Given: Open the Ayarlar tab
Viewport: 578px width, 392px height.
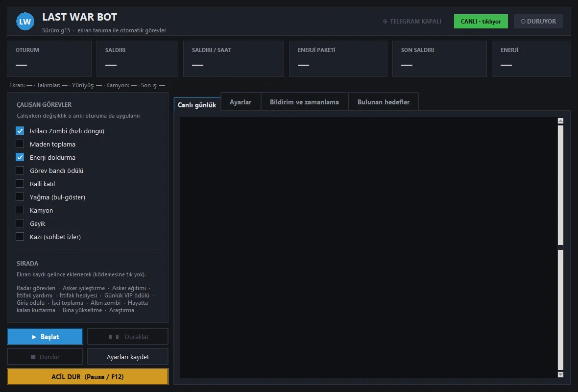Looking at the screenshot, I should point(241,102).
